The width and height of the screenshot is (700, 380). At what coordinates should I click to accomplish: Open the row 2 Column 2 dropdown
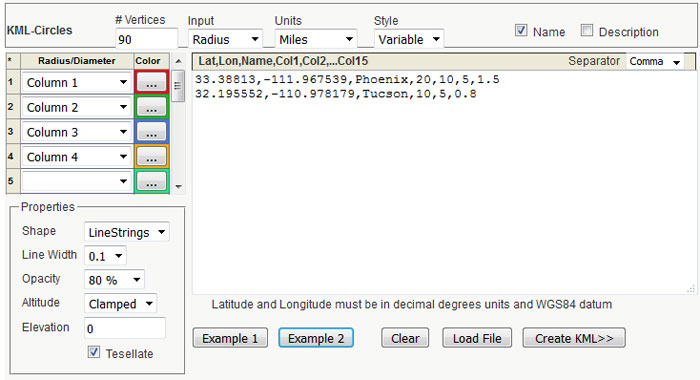pyautogui.click(x=77, y=107)
